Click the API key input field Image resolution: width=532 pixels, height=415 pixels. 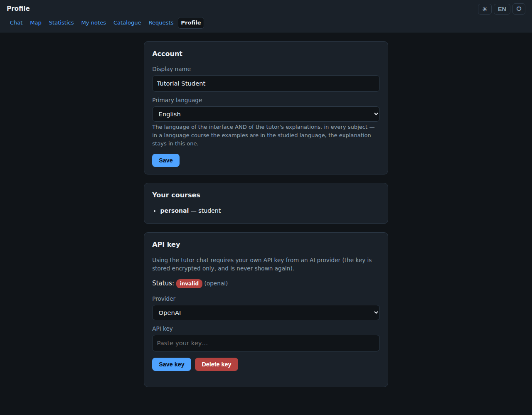point(266,343)
